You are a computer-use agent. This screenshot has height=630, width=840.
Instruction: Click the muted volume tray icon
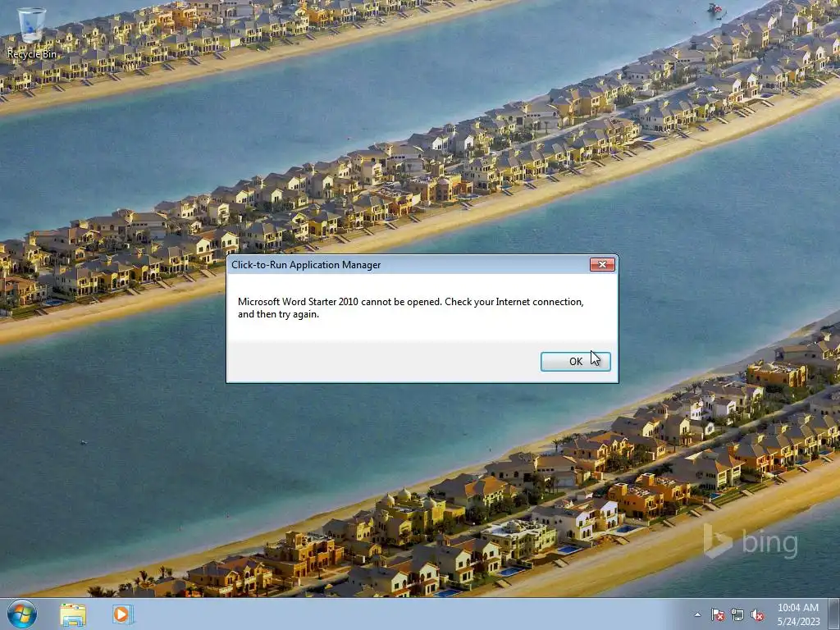pyautogui.click(x=757, y=614)
